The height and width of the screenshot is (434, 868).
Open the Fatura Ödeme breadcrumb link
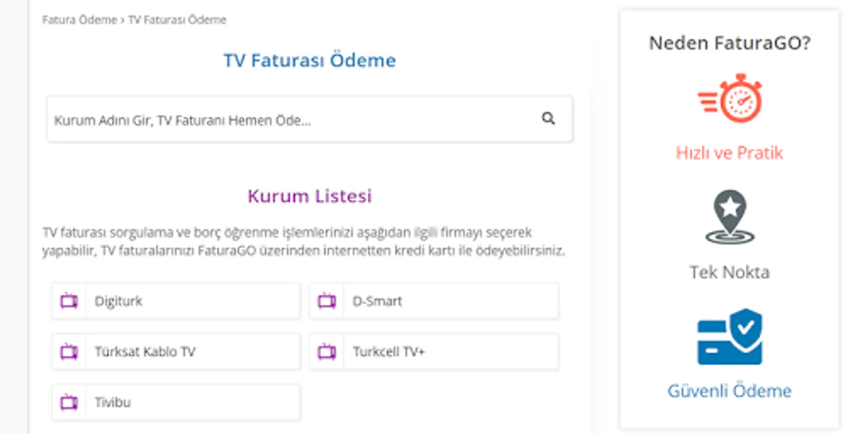point(80,20)
